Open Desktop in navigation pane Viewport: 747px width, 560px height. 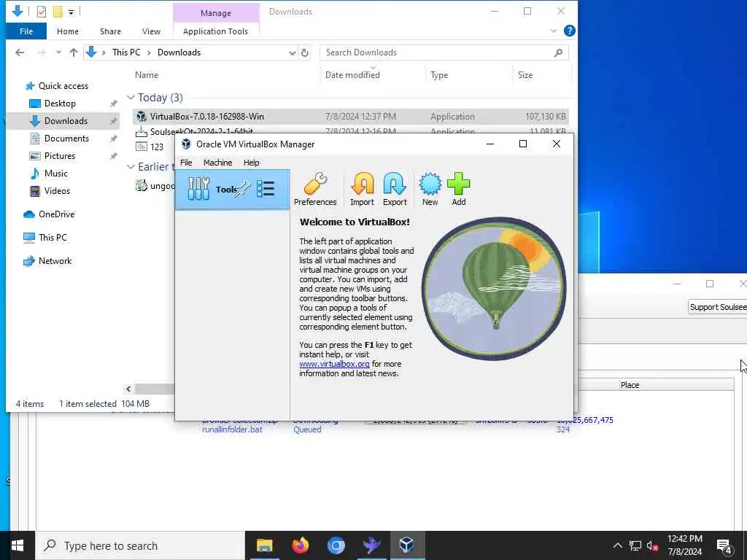60,104
